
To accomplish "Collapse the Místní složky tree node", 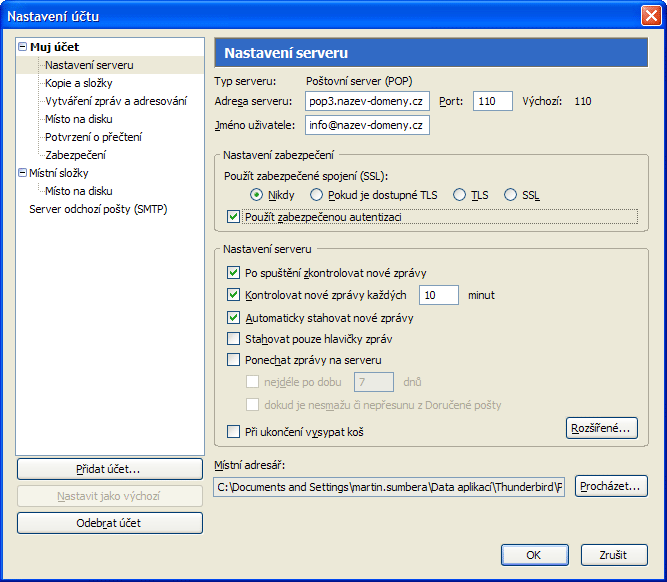I will 23,173.
